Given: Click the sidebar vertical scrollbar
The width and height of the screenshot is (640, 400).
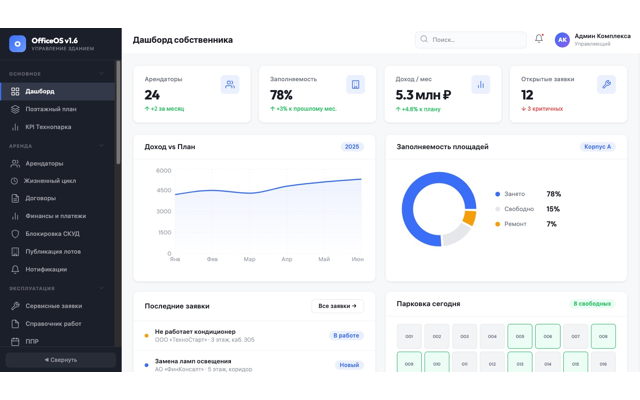Looking at the screenshot, I should pyautogui.click(x=118, y=113).
